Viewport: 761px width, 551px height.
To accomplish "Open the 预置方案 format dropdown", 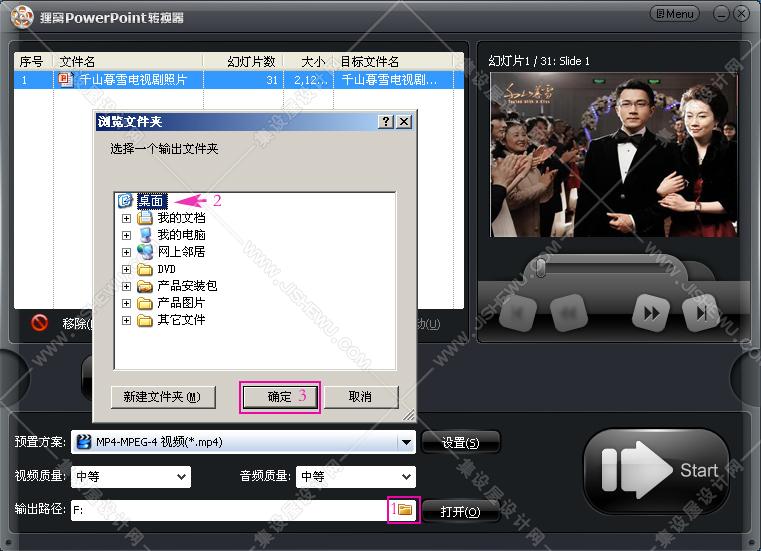I will coord(406,442).
